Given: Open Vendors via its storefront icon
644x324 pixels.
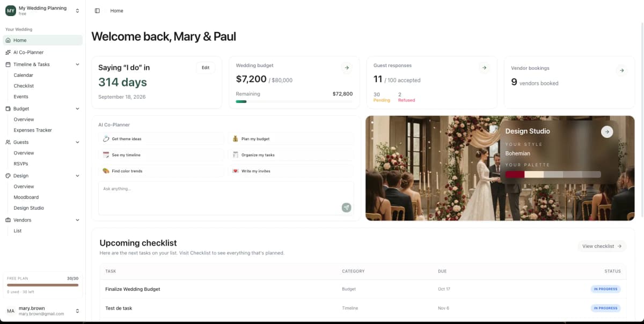Looking at the screenshot, I should [x=8, y=220].
